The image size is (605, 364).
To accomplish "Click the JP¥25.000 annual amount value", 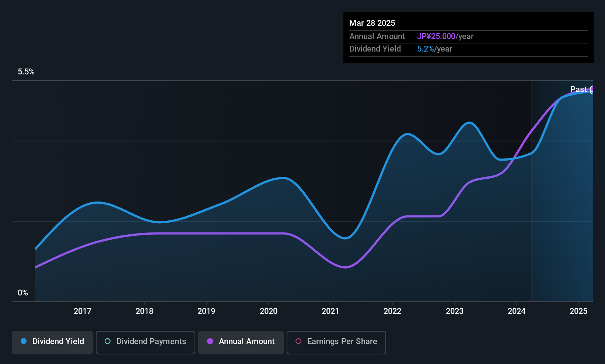I will tap(436, 36).
